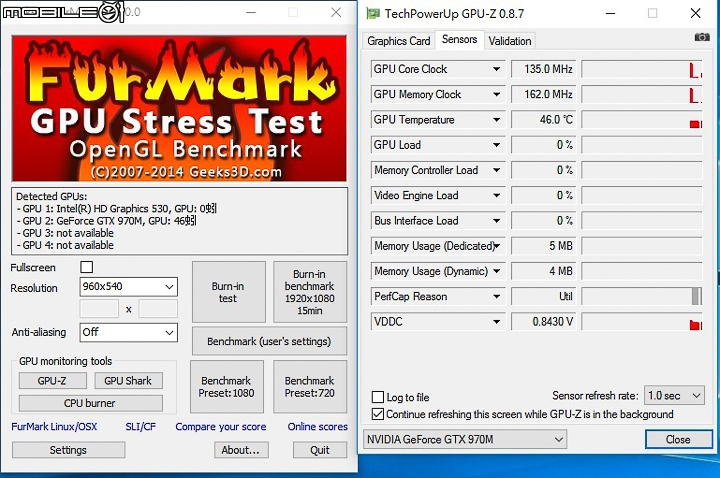
Task: Expand the Bus Interface Load dropdown
Action: [496, 221]
